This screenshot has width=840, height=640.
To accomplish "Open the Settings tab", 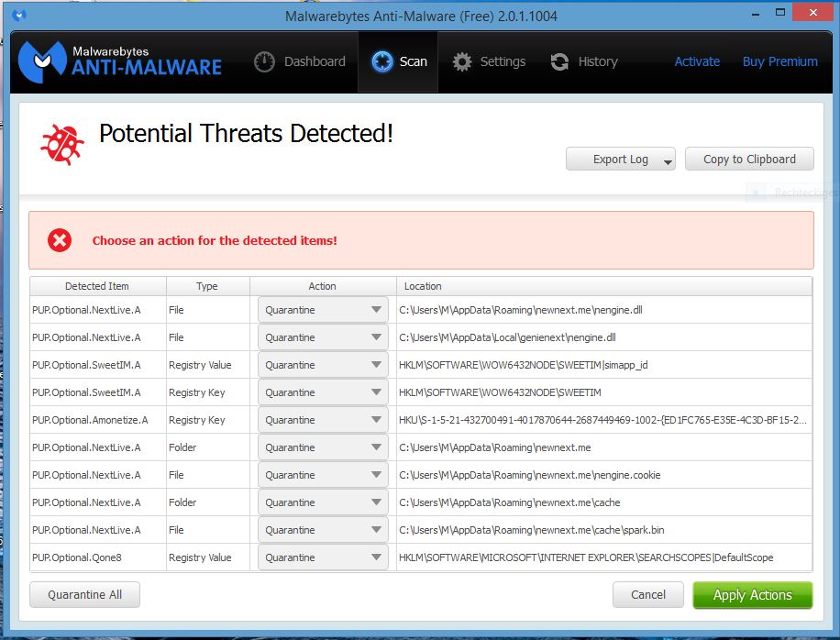I will pyautogui.click(x=489, y=62).
